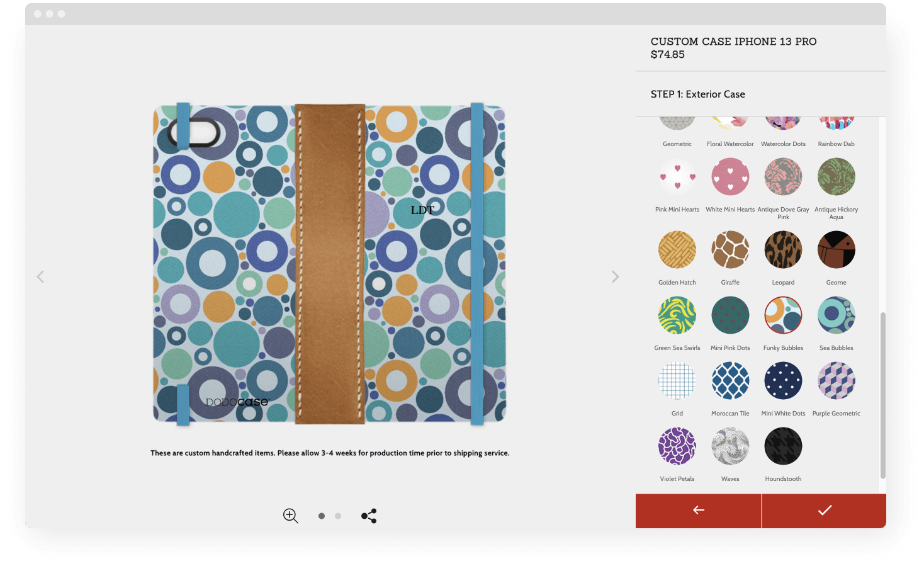Click the production time notice text
924x566 pixels.
click(330, 453)
